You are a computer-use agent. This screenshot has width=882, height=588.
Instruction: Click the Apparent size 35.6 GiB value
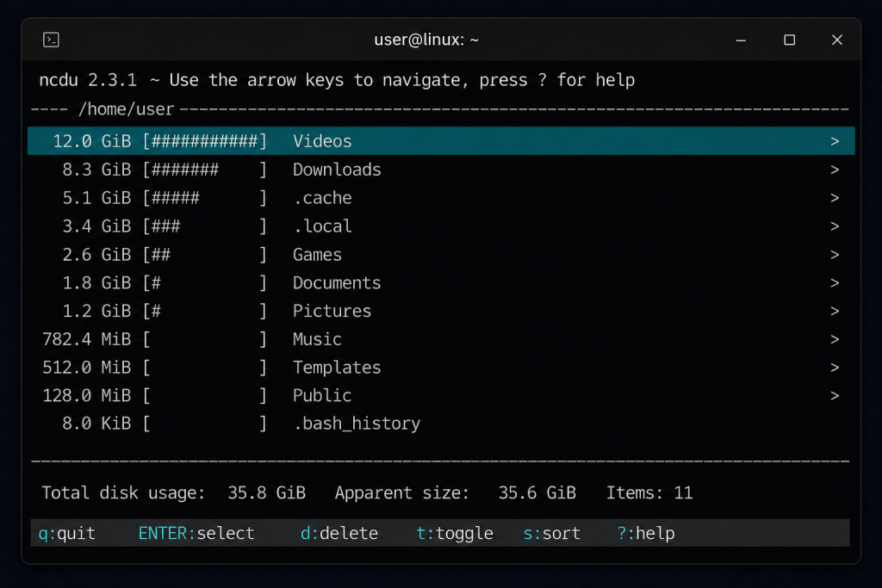tap(537, 493)
